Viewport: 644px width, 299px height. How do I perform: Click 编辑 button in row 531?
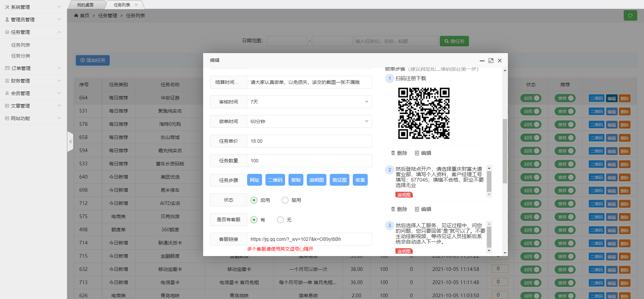(611, 112)
